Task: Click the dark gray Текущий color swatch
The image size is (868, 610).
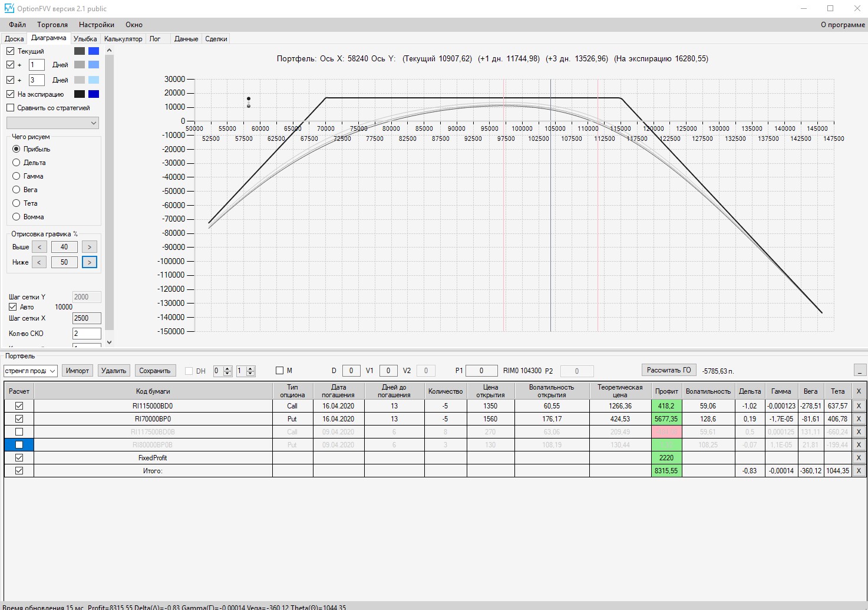Action: [80, 51]
